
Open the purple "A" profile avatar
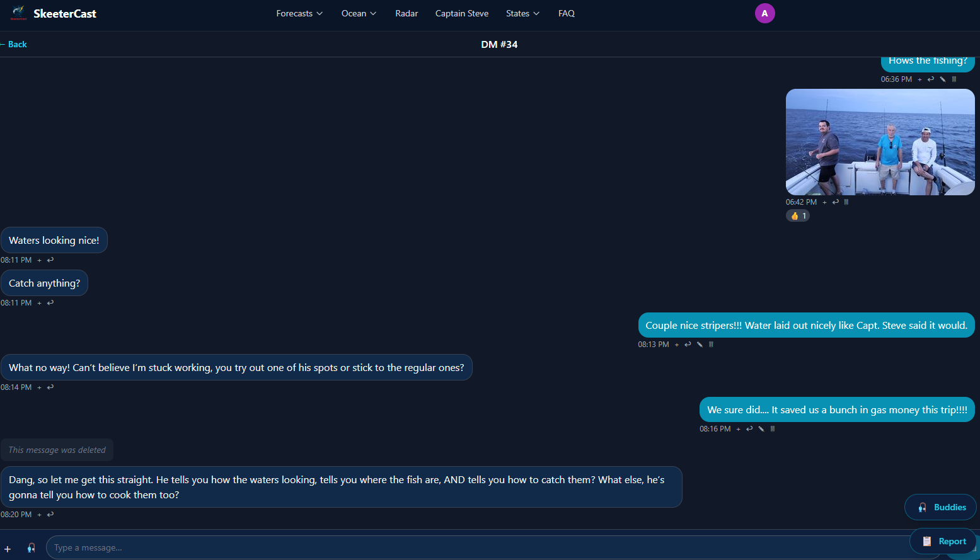point(764,13)
